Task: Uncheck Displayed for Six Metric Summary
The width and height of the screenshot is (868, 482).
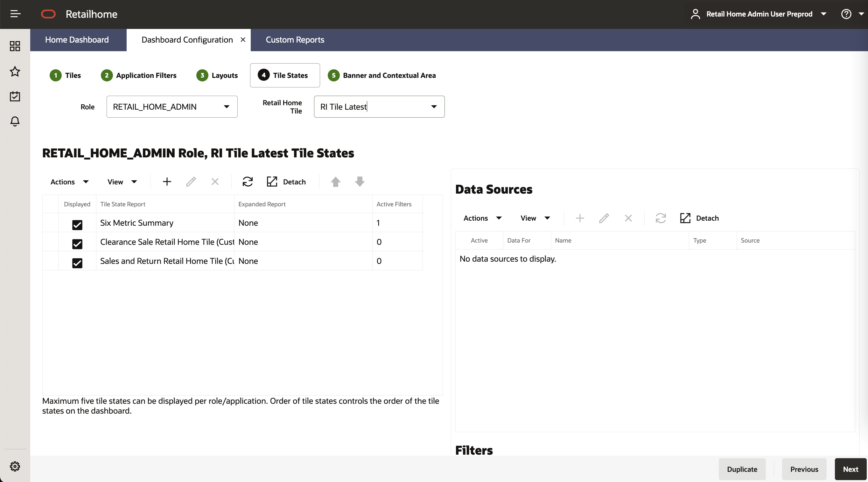Action: [x=77, y=224]
